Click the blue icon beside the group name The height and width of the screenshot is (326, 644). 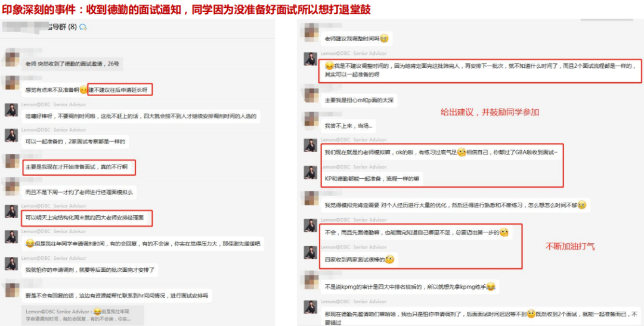click(83, 27)
